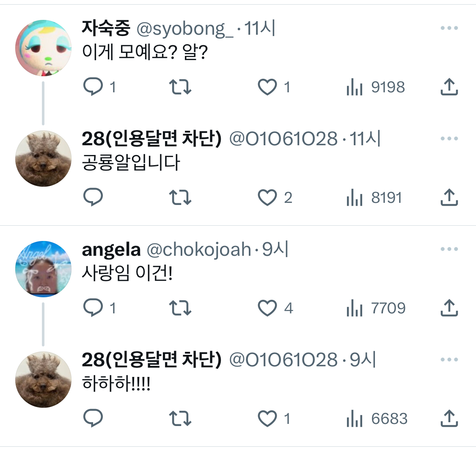Retweet angela's tweet
This screenshot has height=451, width=476.
(x=180, y=308)
